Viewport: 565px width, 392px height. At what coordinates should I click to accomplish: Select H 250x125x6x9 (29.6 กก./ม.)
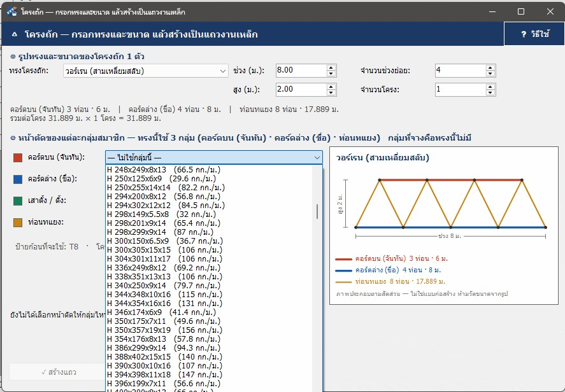pyautogui.click(x=209, y=179)
